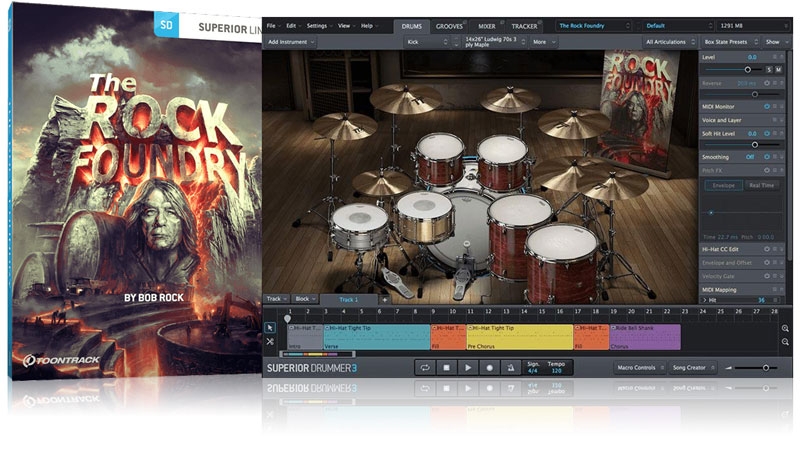This screenshot has width=800, height=467.
Task: Enable the Hi-Hat CC Edit power button
Action: [766, 249]
